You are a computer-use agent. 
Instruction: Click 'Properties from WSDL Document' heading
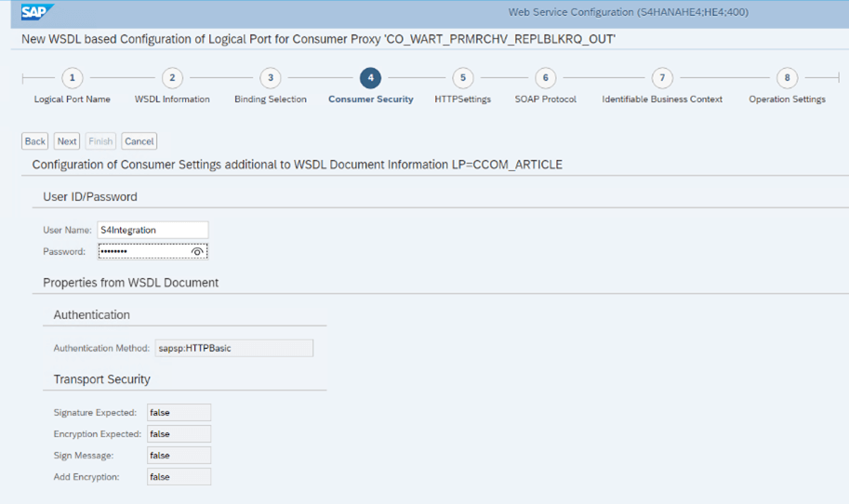(130, 283)
